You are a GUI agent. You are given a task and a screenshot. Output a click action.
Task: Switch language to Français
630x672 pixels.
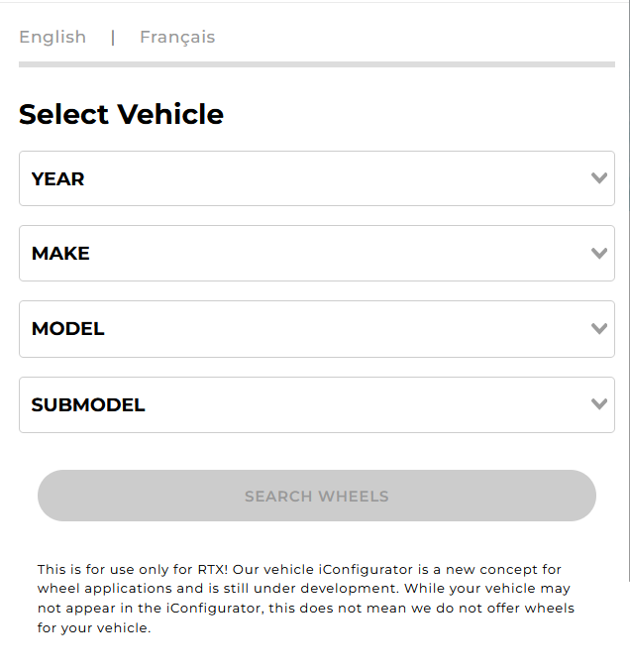click(177, 37)
